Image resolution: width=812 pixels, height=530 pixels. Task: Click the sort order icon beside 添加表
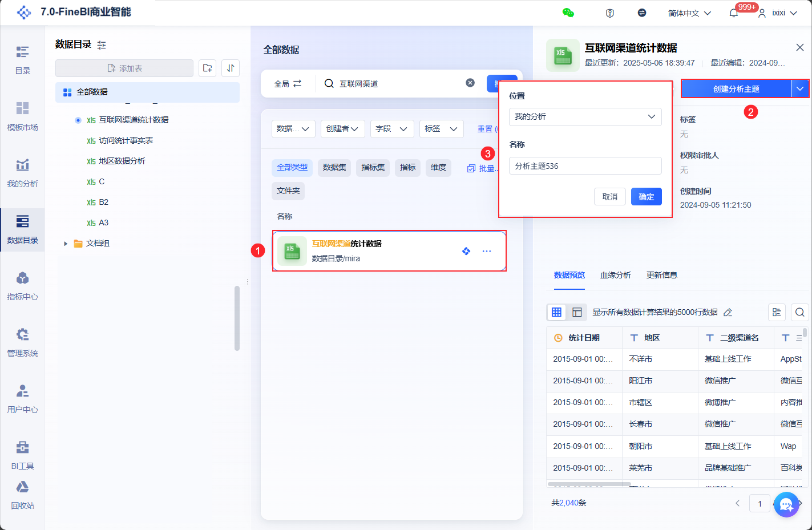(x=231, y=68)
